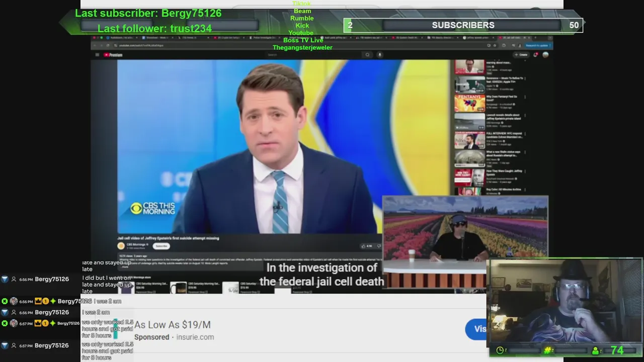Screen dimensions: 644x362
Task: Open the Fentanyl video thumbnail
Action: pos(470,103)
